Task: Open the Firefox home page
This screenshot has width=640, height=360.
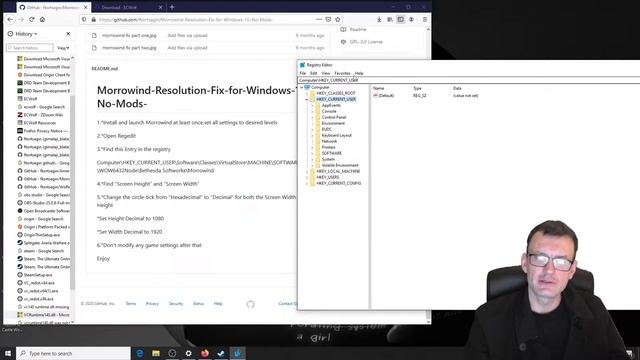Action: click(x=42, y=20)
